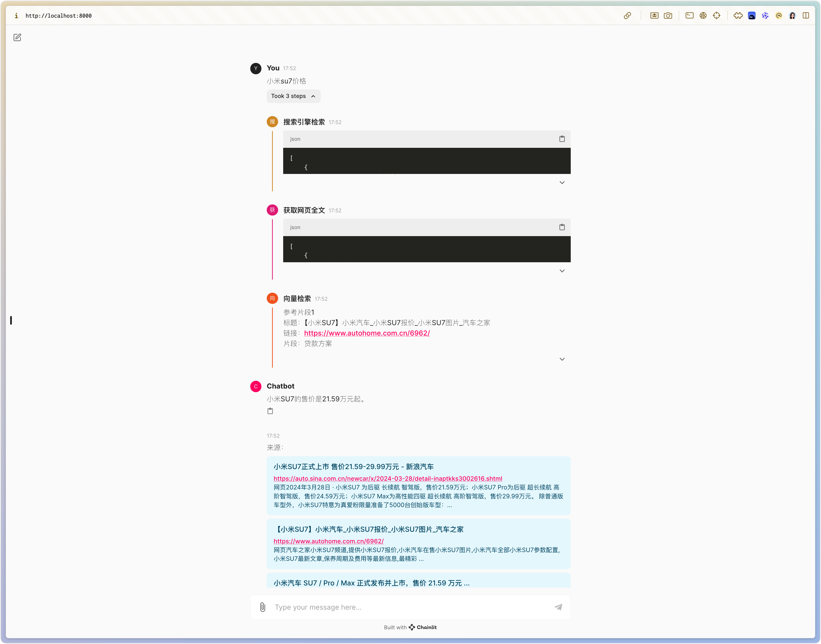Toggle the split view sidebar icon
The width and height of the screenshot is (821, 644).
806,15
